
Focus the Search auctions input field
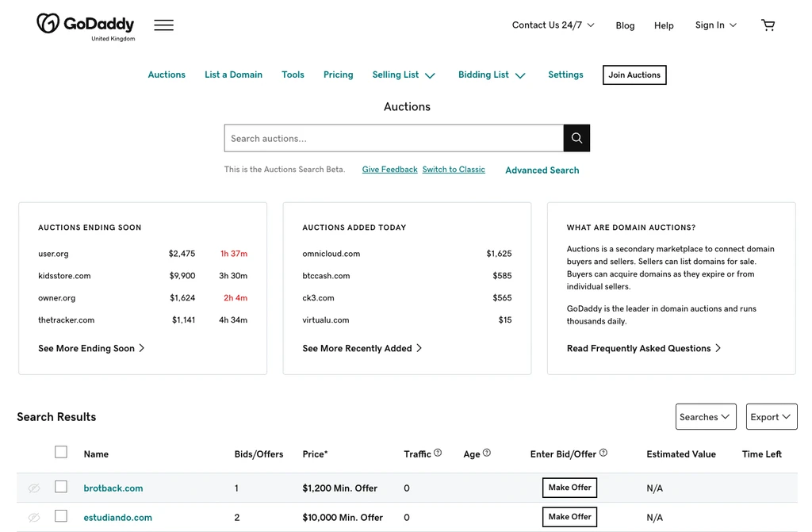pos(394,138)
